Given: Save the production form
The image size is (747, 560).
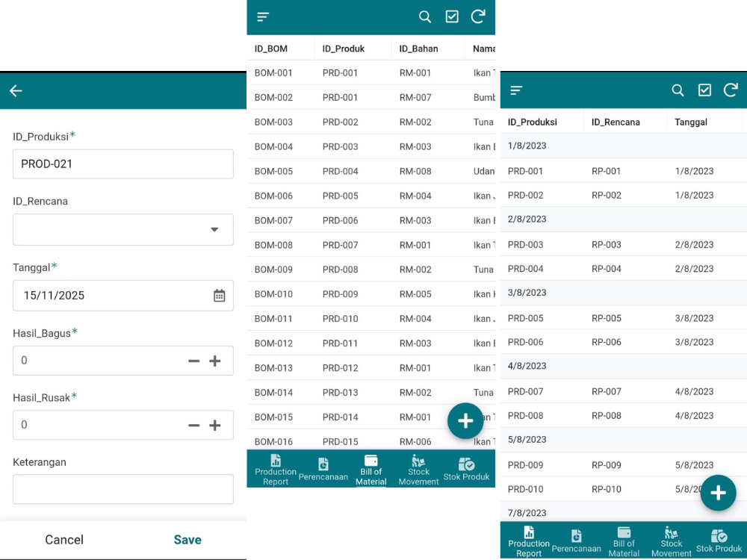Looking at the screenshot, I should pyautogui.click(x=187, y=540).
